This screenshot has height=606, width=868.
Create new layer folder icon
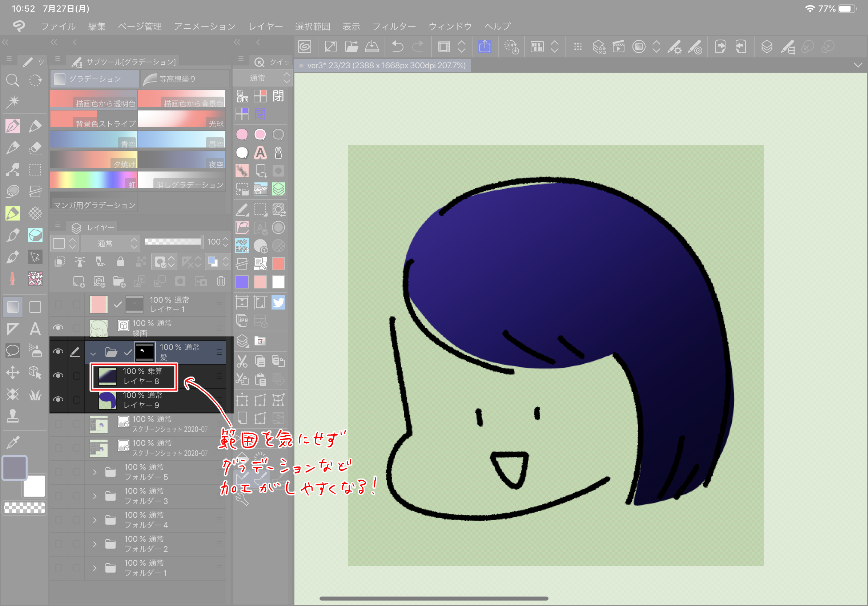point(119,282)
